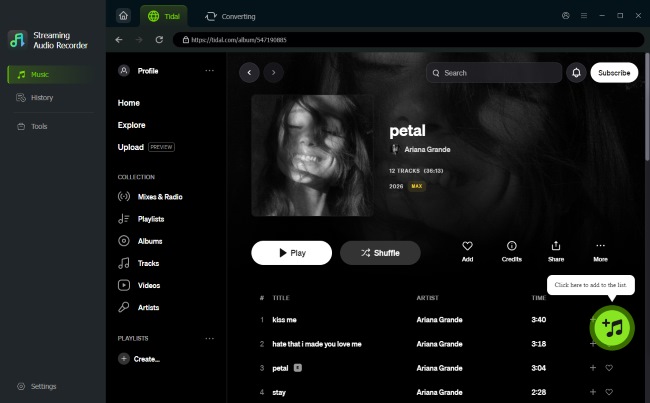Screen dimensions: 650x403
Task: Click the plus icon on the 'stay' track row
Action: click(x=593, y=392)
